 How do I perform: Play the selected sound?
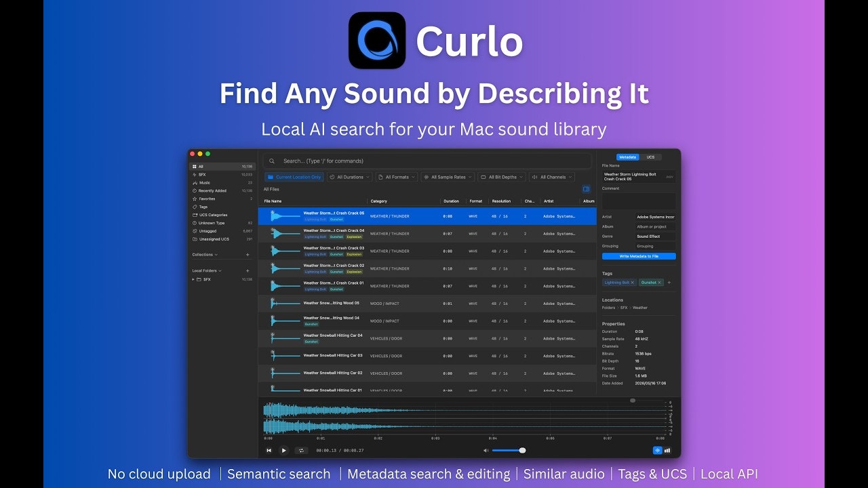click(284, 450)
